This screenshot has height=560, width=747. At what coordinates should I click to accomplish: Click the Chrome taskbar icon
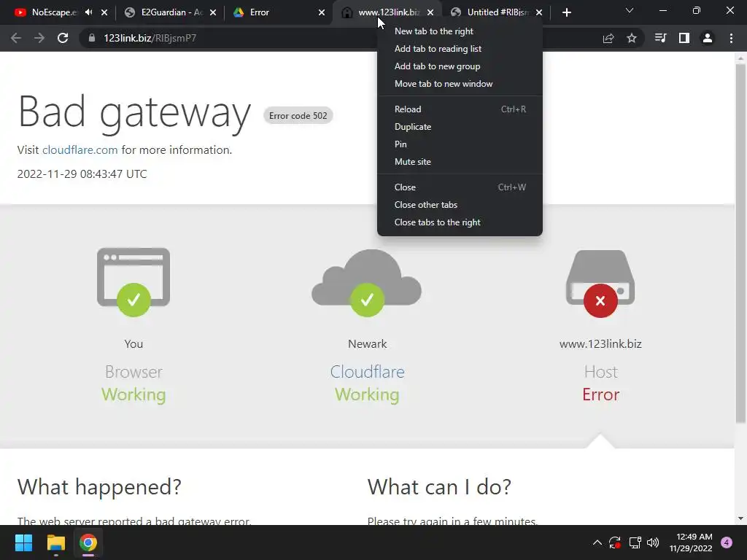click(88, 542)
